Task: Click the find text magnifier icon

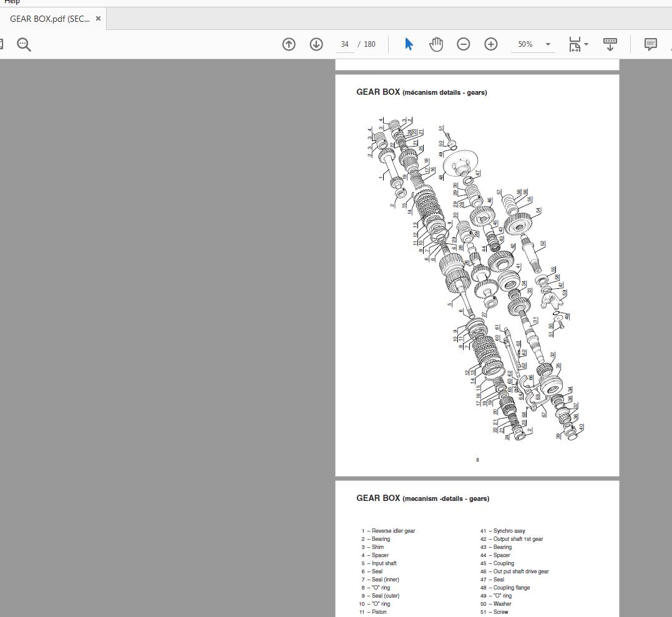Action: pyautogui.click(x=24, y=44)
